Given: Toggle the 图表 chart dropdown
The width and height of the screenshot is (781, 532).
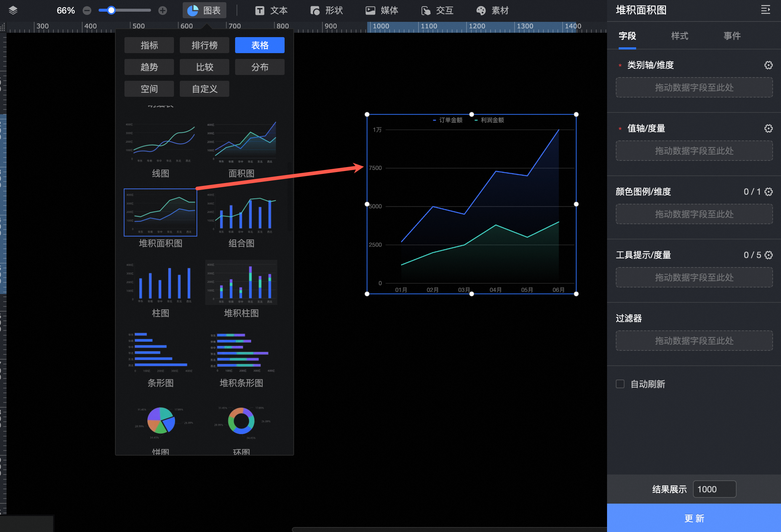Looking at the screenshot, I should 204,11.
